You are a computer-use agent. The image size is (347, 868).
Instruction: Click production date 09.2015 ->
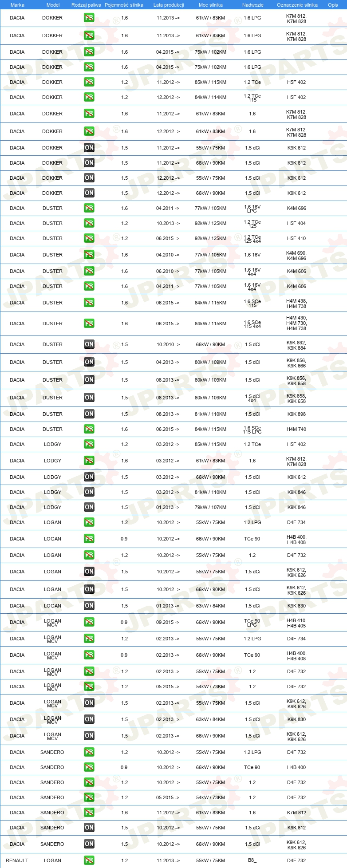168,622
